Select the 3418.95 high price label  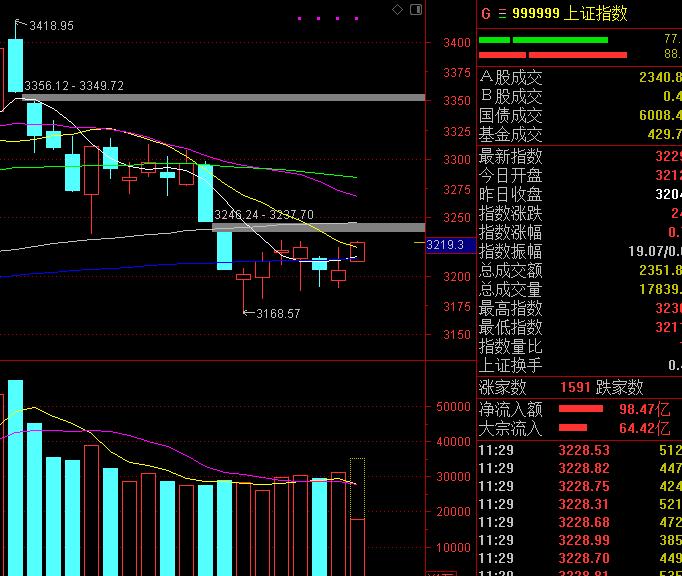pos(51,26)
